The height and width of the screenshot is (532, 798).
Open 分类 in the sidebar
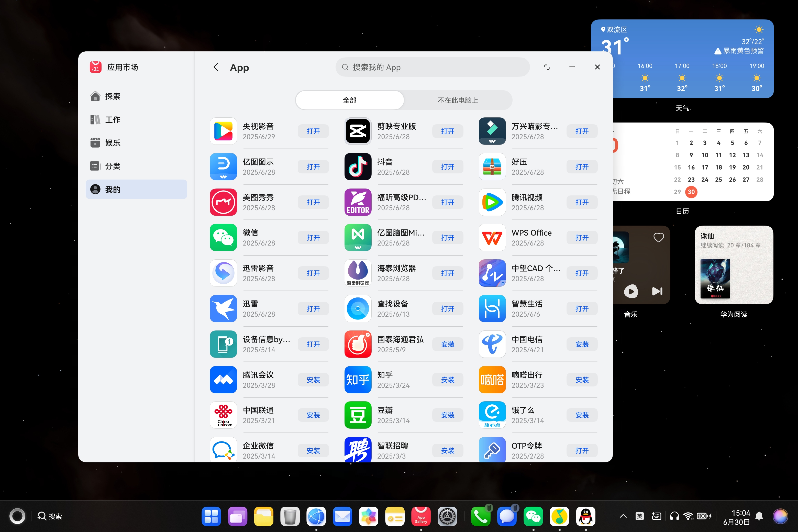(x=136, y=166)
